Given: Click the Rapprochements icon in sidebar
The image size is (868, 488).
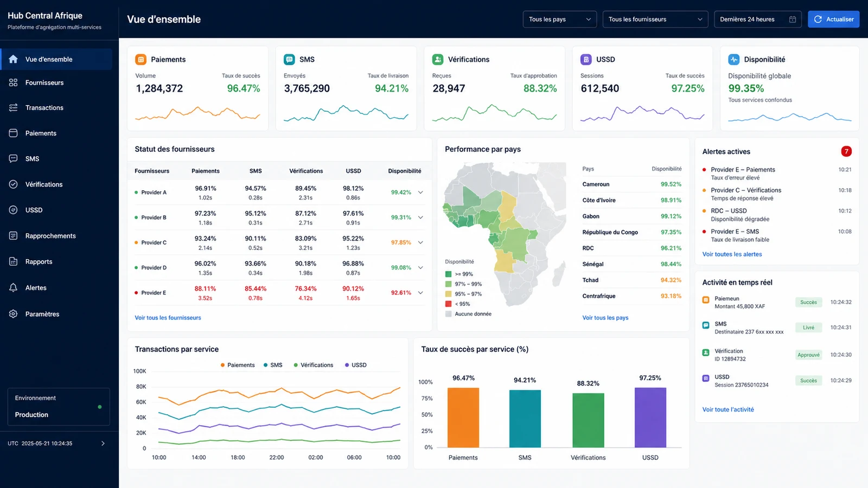Looking at the screenshot, I should click(14, 235).
